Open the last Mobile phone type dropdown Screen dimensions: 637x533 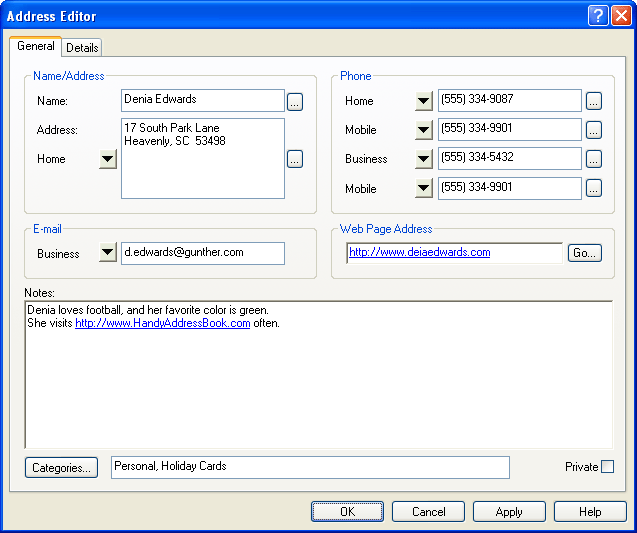pyautogui.click(x=424, y=188)
